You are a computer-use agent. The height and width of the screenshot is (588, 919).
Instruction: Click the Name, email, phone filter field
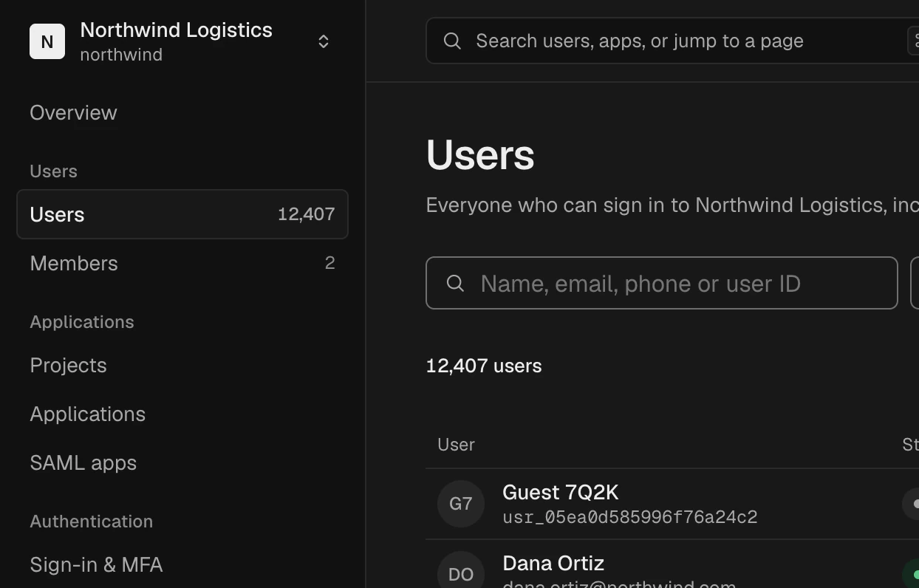(x=661, y=283)
